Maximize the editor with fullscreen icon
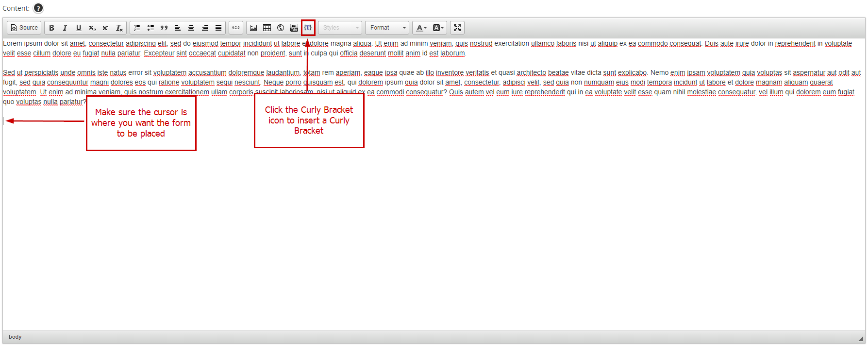868x347 pixels. [x=457, y=28]
